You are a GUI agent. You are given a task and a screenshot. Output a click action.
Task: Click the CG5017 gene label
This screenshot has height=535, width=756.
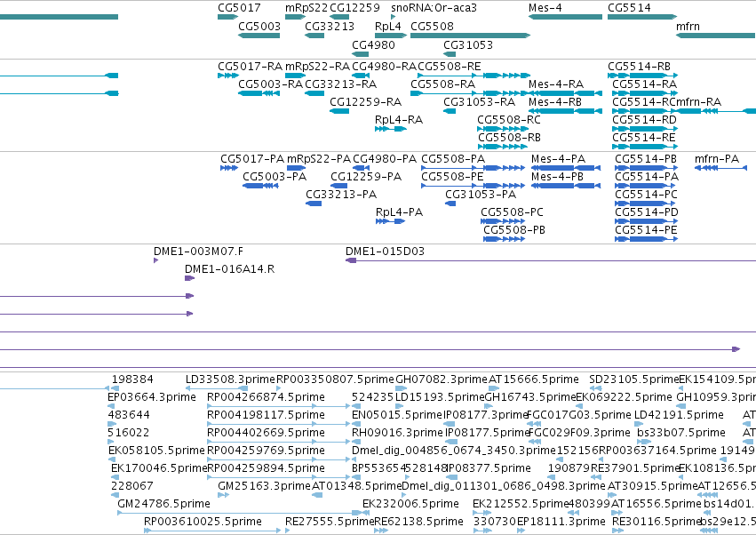click(239, 8)
